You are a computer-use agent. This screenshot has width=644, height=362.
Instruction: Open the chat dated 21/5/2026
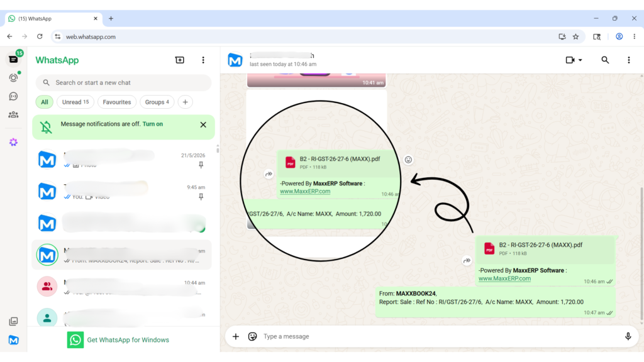tap(121, 160)
